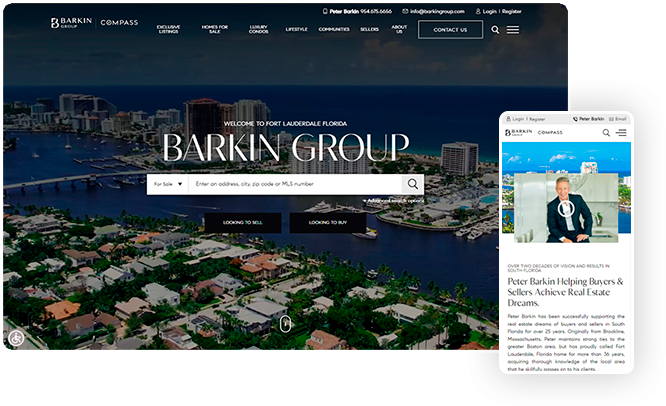The width and height of the screenshot is (666, 406).
Task: Open the desktop header search icon
Action: pyautogui.click(x=495, y=30)
